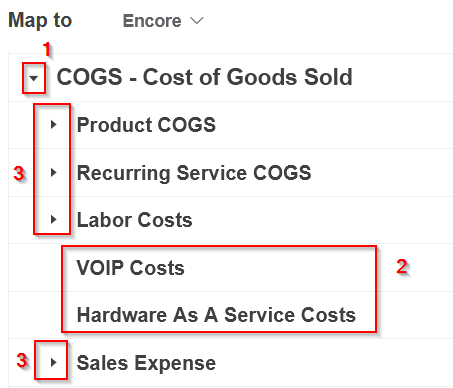453x388 pixels.
Task: Click the Encore mapping selector text
Action: (x=152, y=21)
